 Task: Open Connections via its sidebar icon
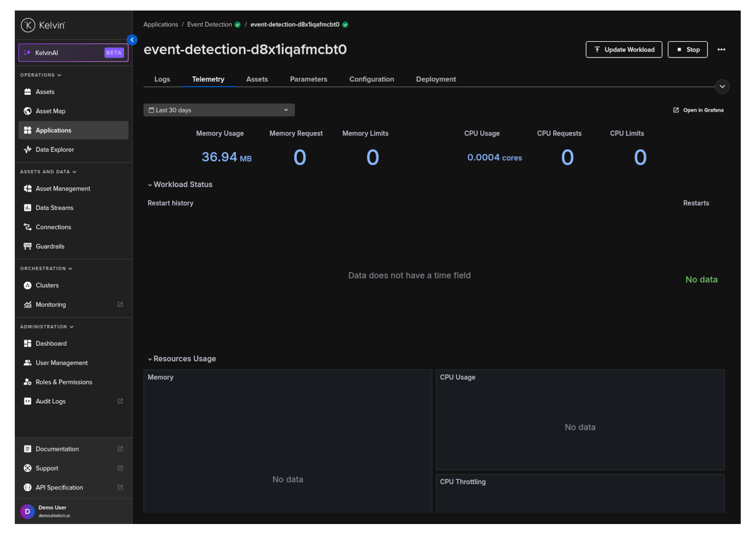pos(28,227)
